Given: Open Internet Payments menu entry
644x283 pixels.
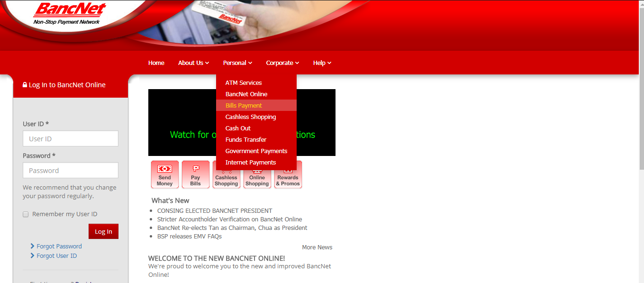Looking at the screenshot, I should (256, 162).
